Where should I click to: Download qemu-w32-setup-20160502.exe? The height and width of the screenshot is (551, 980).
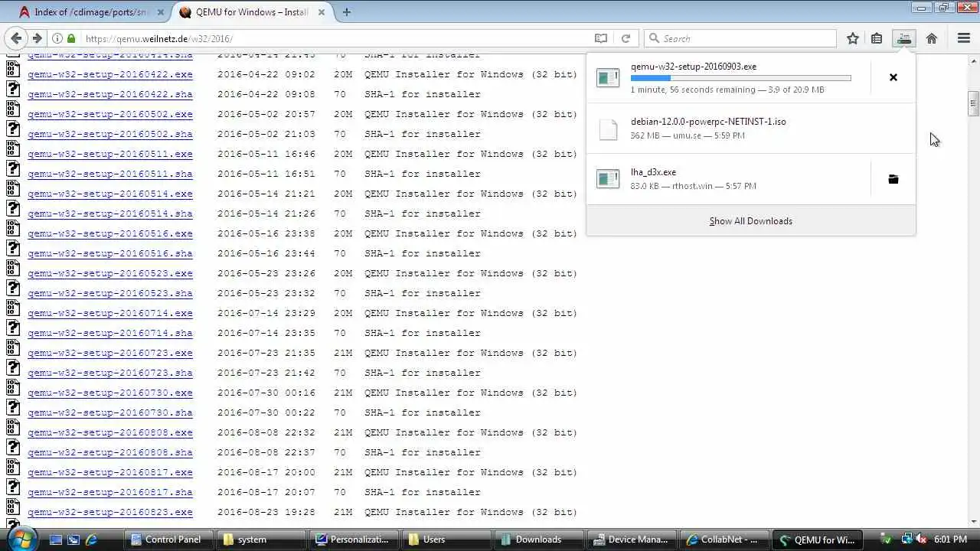click(110, 114)
